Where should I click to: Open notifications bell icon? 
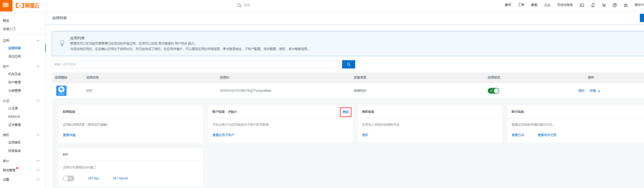tap(593, 5)
